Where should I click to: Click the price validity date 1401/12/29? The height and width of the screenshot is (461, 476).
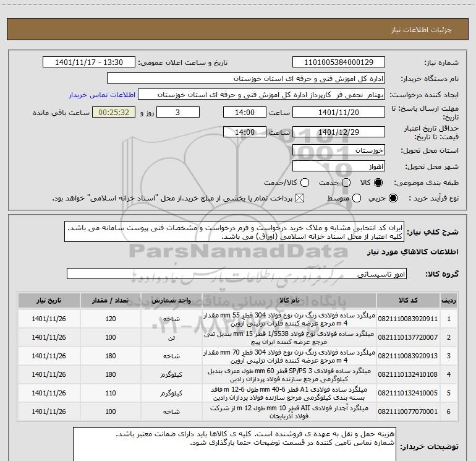coord(339,132)
